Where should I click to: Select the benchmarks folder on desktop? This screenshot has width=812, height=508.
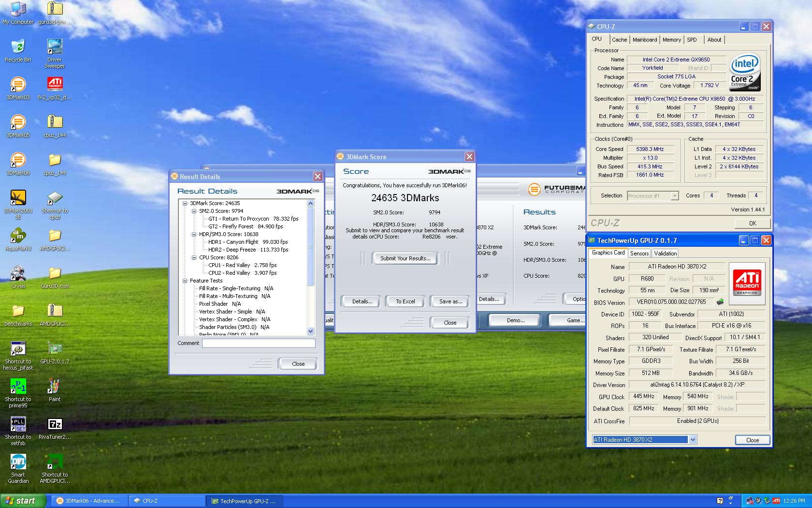click(18, 315)
